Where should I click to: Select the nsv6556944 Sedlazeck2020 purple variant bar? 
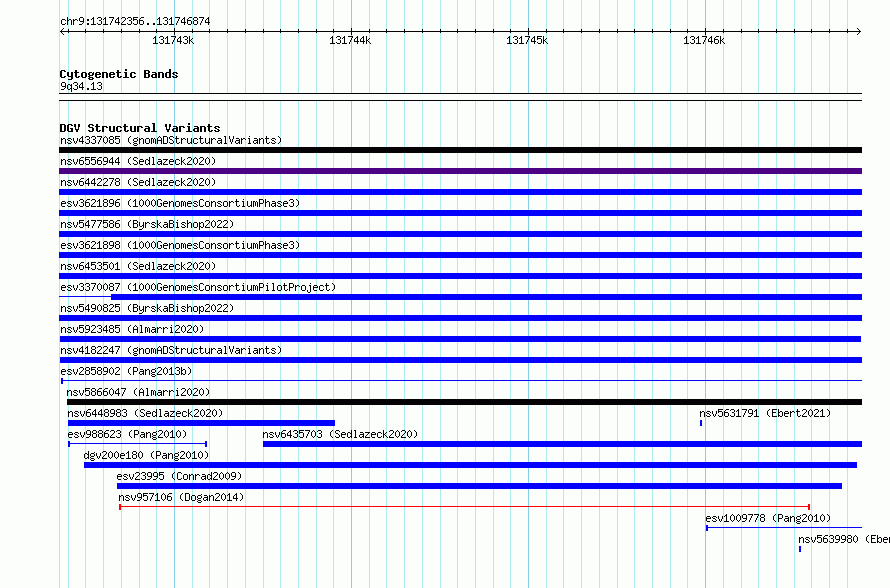460,171
